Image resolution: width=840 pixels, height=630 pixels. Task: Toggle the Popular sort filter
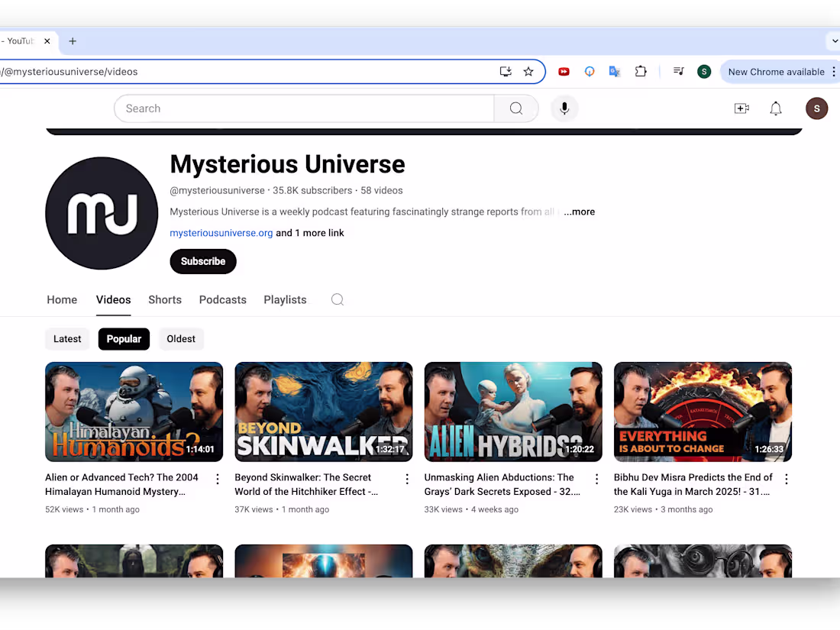(x=124, y=338)
